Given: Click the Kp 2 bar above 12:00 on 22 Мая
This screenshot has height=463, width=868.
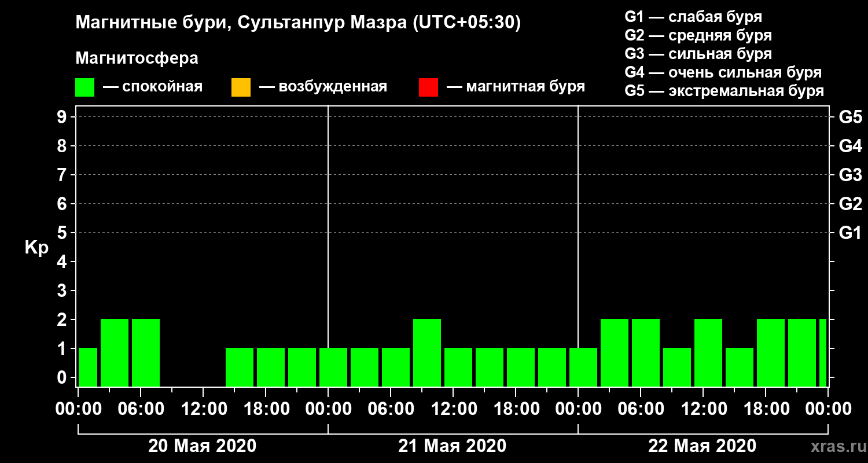Looking at the screenshot, I should click(708, 352).
